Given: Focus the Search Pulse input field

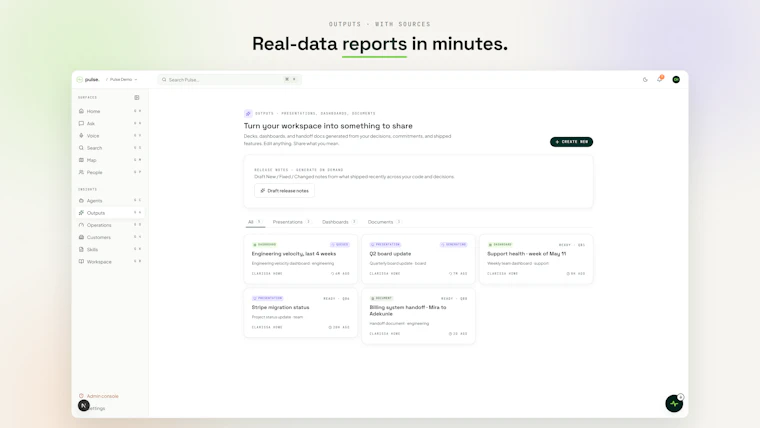Looking at the screenshot, I should coord(229,79).
